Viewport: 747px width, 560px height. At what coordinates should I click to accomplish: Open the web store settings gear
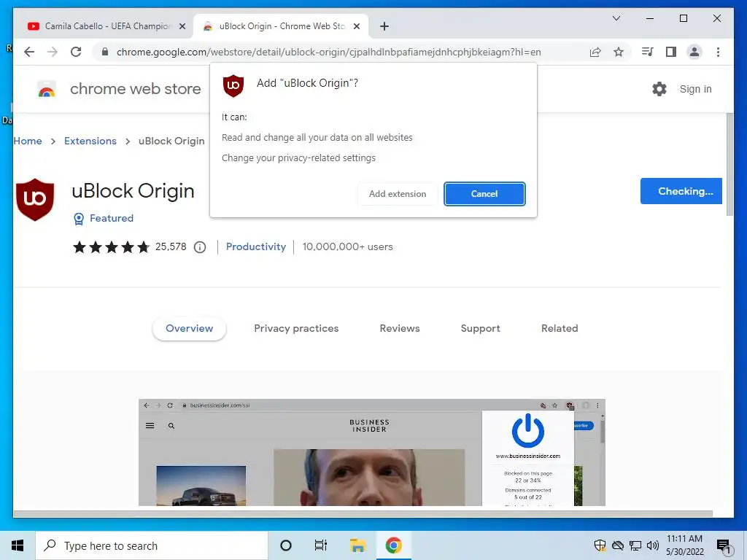coord(659,89)
